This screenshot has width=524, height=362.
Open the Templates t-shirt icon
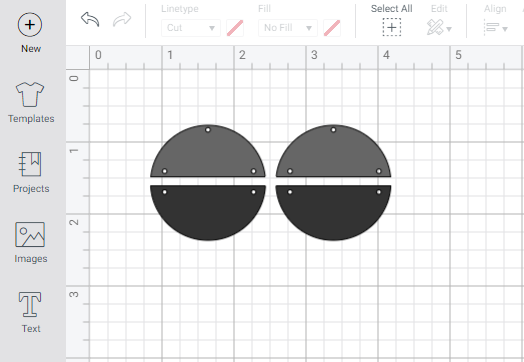click(30, 94)
